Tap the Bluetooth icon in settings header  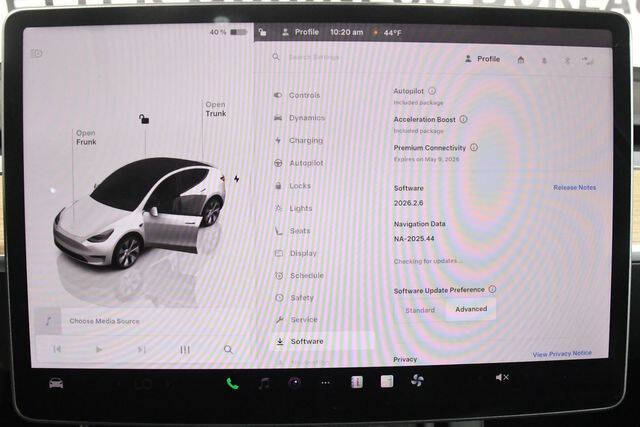[x=567, y=60]
